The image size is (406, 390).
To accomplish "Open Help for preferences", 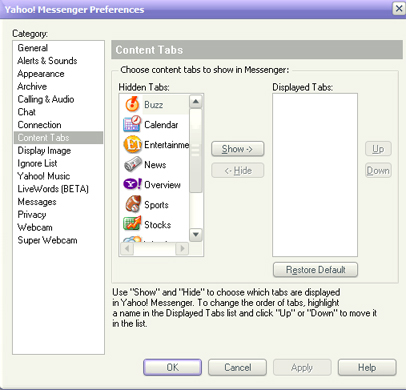I will 367,367.
